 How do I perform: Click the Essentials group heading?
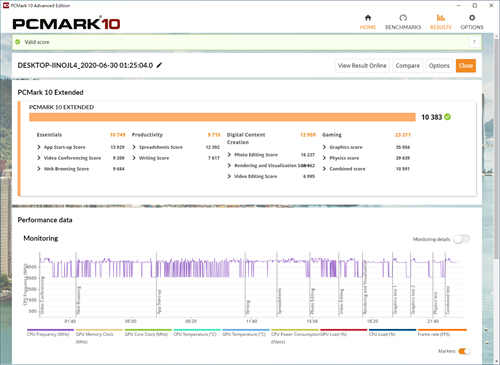coord(49,135)
